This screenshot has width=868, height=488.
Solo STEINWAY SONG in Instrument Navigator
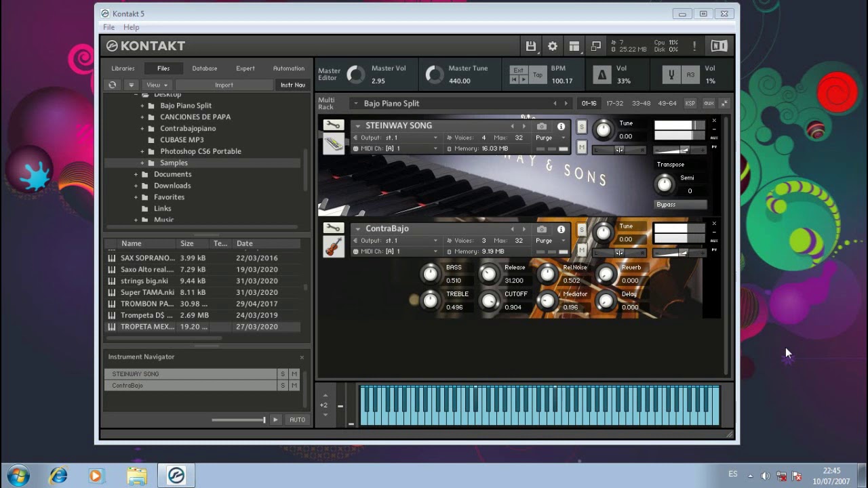283,374
